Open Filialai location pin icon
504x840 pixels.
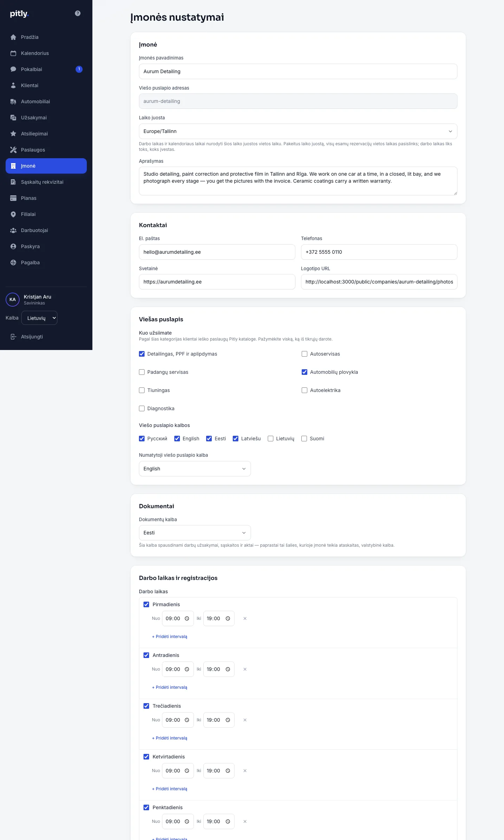click(x=13, y=214)
